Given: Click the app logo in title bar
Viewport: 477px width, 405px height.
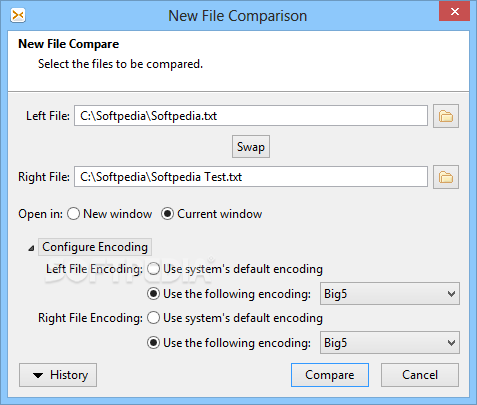Looking at the screenshot, I should coord(18,15).
